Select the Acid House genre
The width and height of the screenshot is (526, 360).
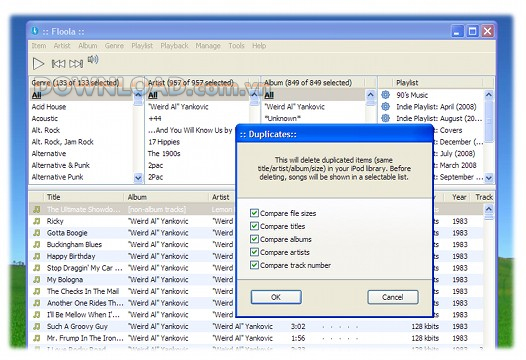pos(49,107)
